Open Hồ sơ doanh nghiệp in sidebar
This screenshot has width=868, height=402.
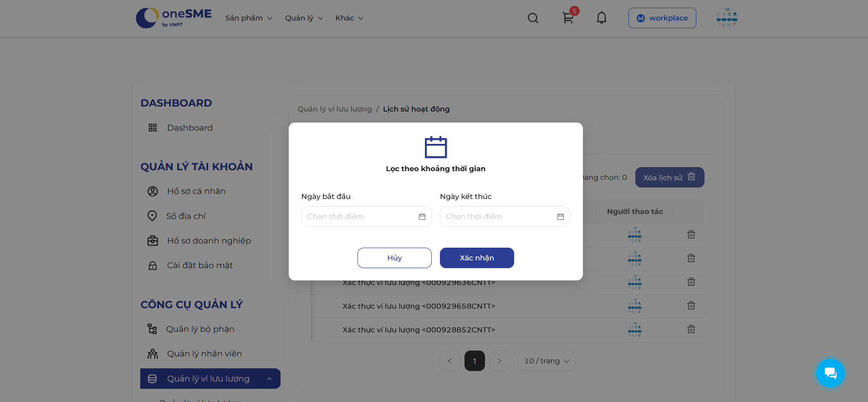pos(209,240)
